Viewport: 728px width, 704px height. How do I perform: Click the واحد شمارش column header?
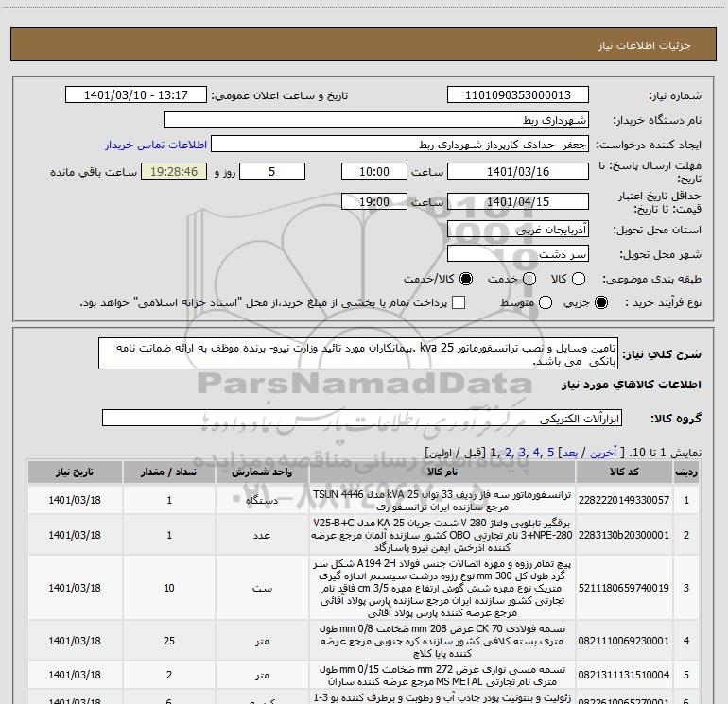[x=262, y=472]
